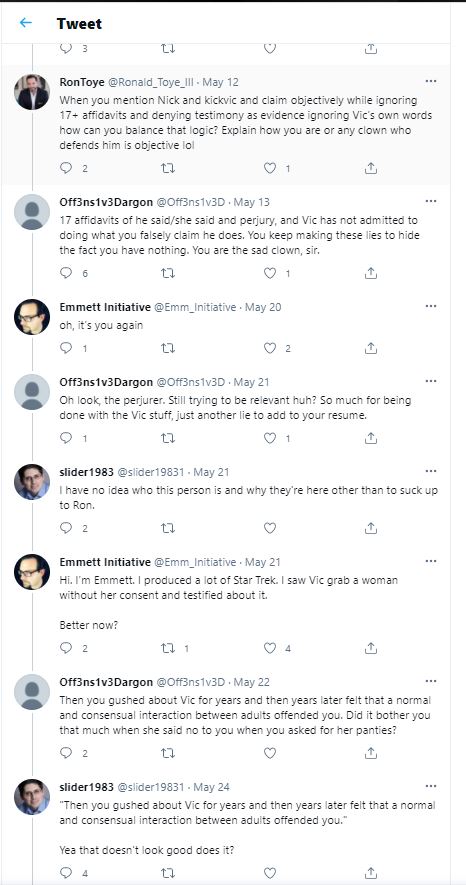Screen dimensions: 466x885
Task: Reply to Emmett Initiative's May 20 tweet
Action: 66,348
